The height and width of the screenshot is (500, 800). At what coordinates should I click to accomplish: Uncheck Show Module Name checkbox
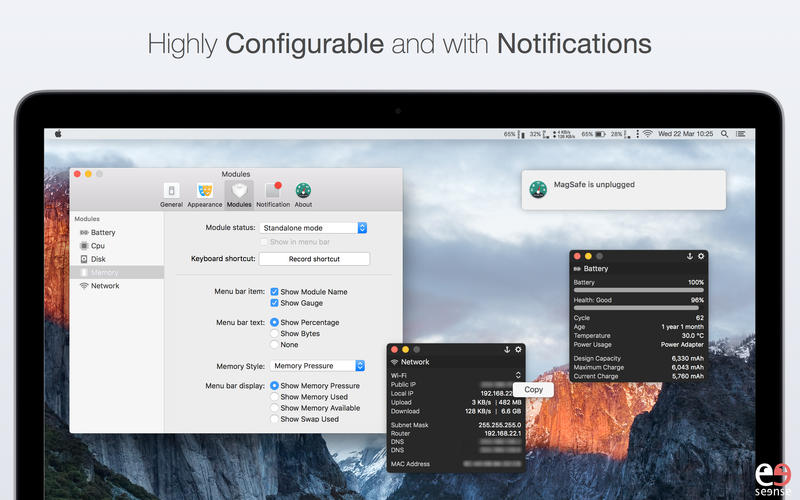pos(275,292)
